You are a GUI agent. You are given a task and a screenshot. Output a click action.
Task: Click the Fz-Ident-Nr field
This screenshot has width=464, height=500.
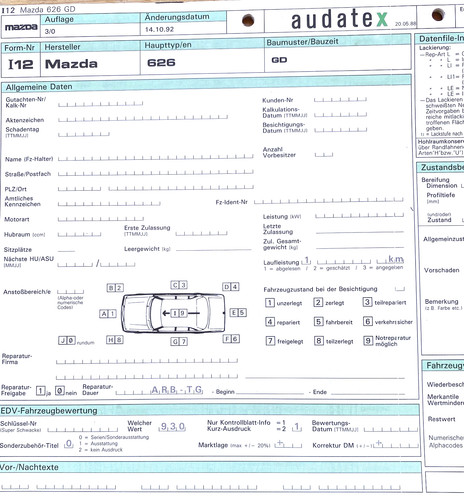(x=329, y=201)
